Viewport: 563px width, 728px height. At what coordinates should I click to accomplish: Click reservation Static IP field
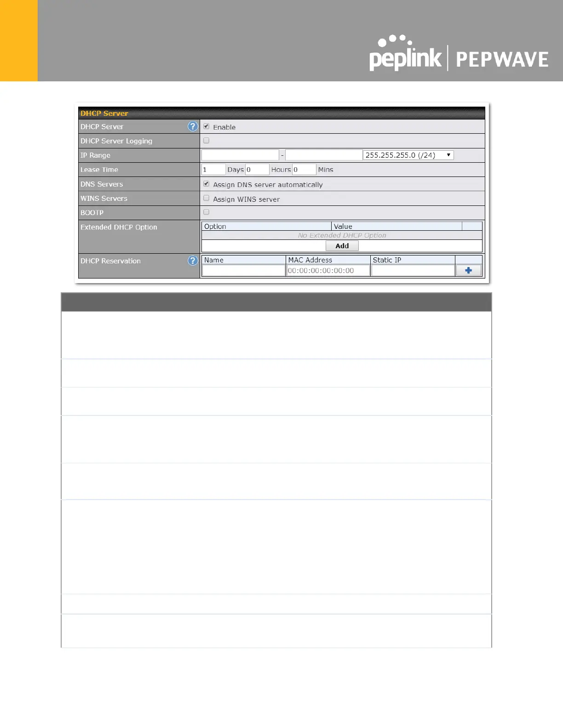(x=413, y=271)
